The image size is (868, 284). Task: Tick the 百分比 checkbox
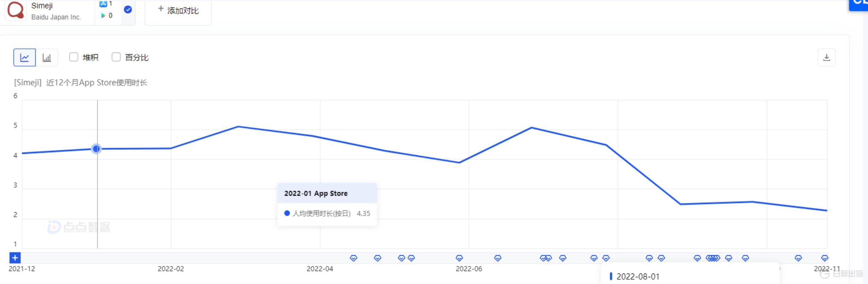click(x=116, y=57)
